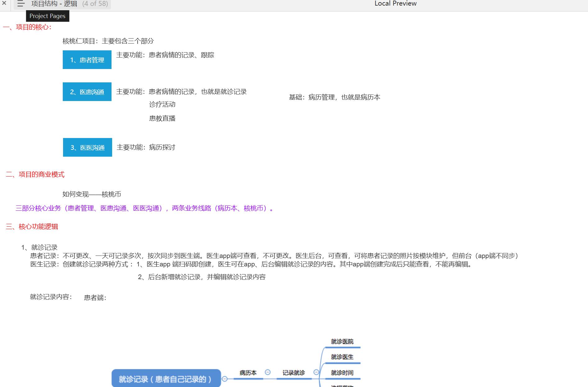The image size is (588, 387).
Task: Click the text 主要功能：病历探讨
Action: tap(146, 147)
